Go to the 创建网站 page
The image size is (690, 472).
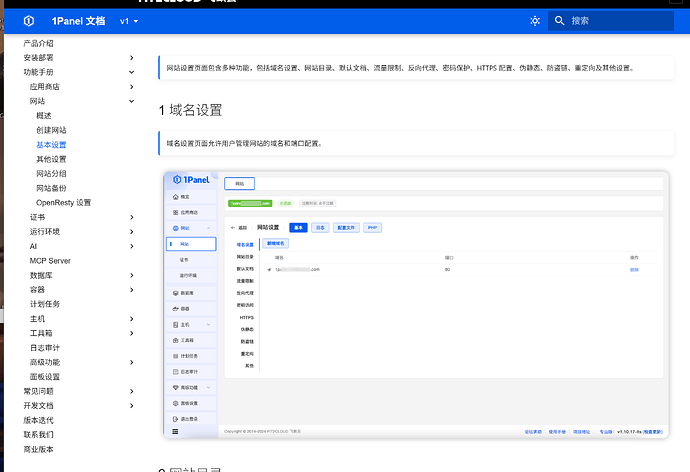[x=51, y=131]
